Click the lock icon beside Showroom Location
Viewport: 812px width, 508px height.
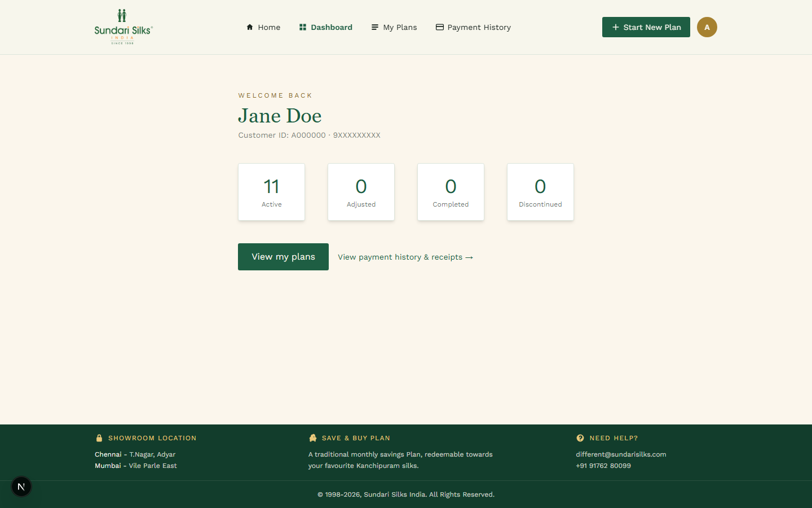[99, 438]
